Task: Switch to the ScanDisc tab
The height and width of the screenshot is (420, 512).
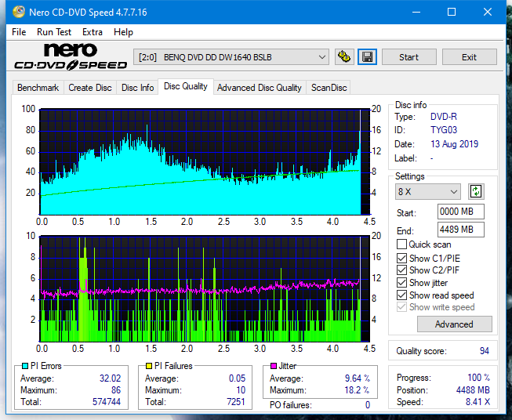Action: 329,88
